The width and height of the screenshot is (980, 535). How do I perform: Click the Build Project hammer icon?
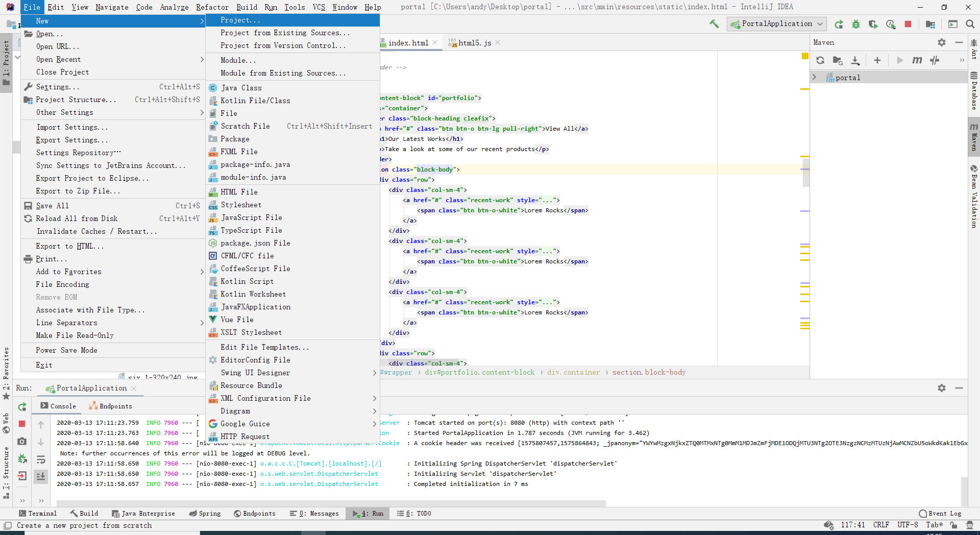pos(714,24)
